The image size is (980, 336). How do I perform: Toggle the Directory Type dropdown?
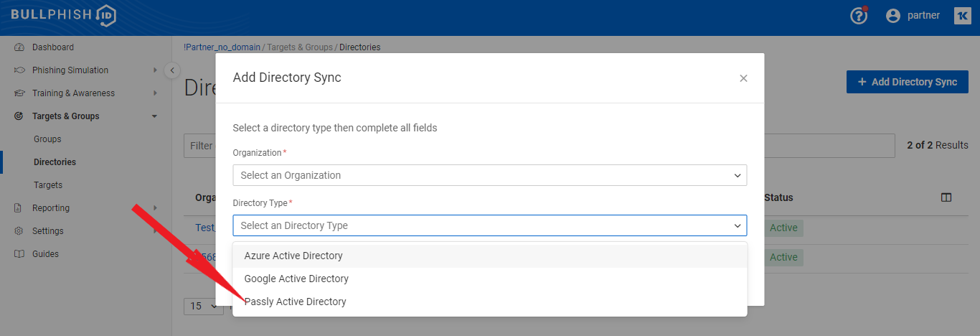click(x=489, y=225)
